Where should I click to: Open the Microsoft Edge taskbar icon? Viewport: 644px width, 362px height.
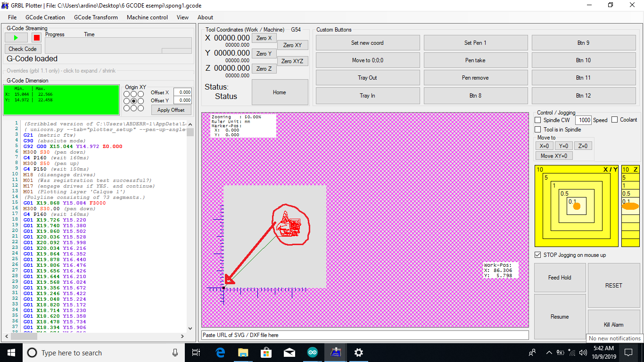coord(220,353)
